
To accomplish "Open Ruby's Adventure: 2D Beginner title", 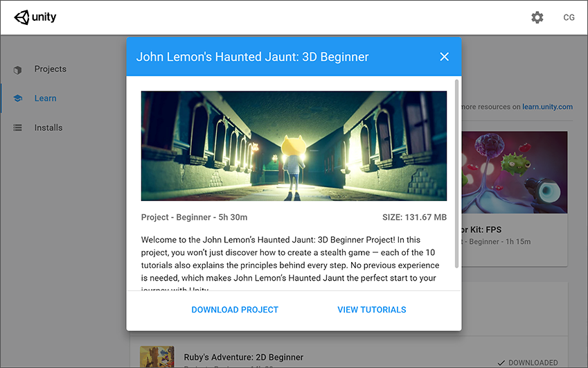I will pyautogui.click(x=243, y=358).
